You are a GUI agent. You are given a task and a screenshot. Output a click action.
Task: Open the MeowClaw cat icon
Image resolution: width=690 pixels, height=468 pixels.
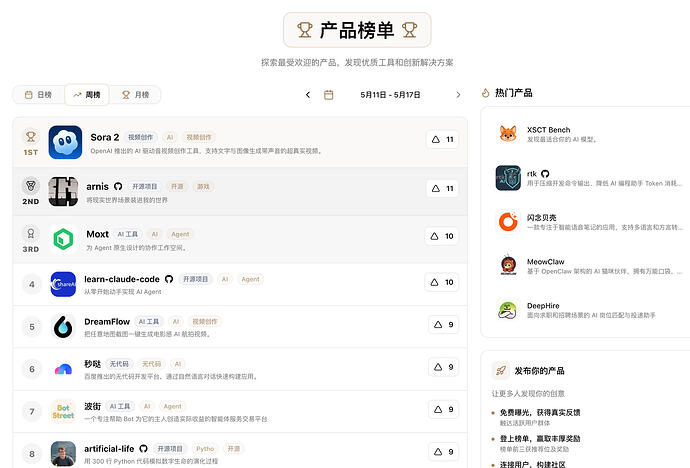(508, 266)
